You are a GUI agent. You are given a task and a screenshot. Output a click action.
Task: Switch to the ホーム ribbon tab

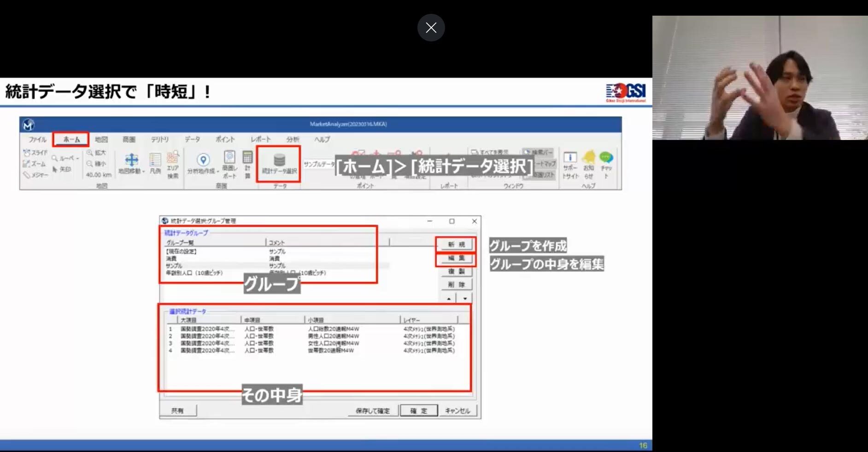click(x=71, y=139)
